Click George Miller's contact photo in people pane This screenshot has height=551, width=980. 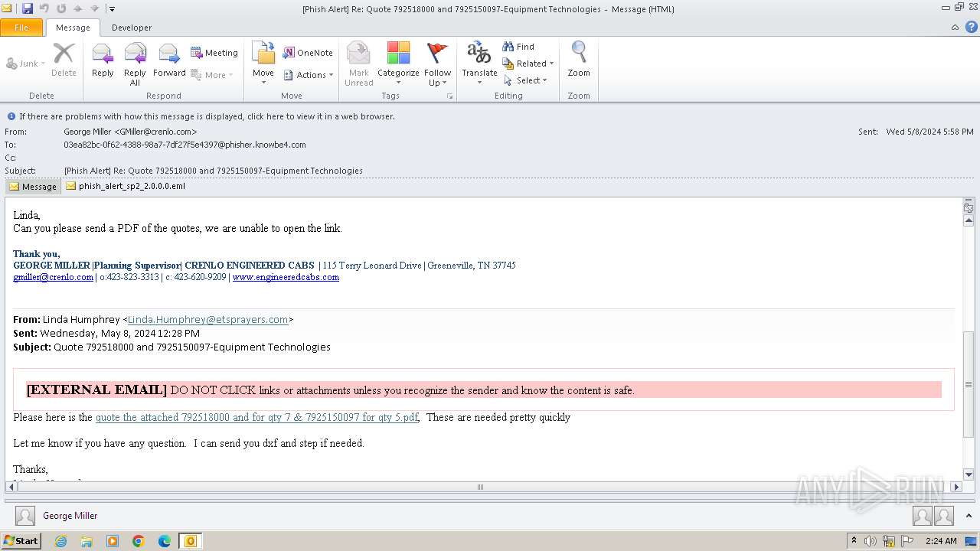[x=25, y=516]
